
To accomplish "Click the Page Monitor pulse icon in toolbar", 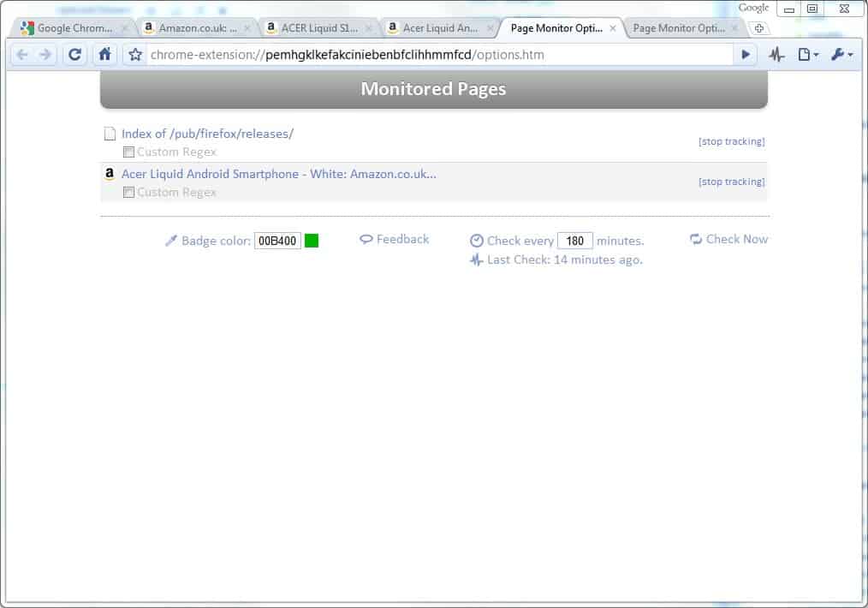I will click(x=776, y=54).
